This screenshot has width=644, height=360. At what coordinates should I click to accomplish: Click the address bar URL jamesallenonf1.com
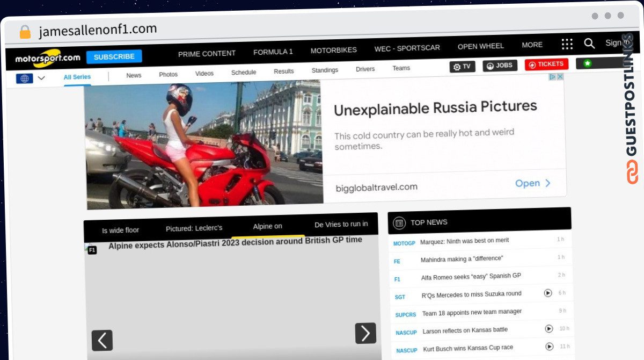click(x=98, y=30)
